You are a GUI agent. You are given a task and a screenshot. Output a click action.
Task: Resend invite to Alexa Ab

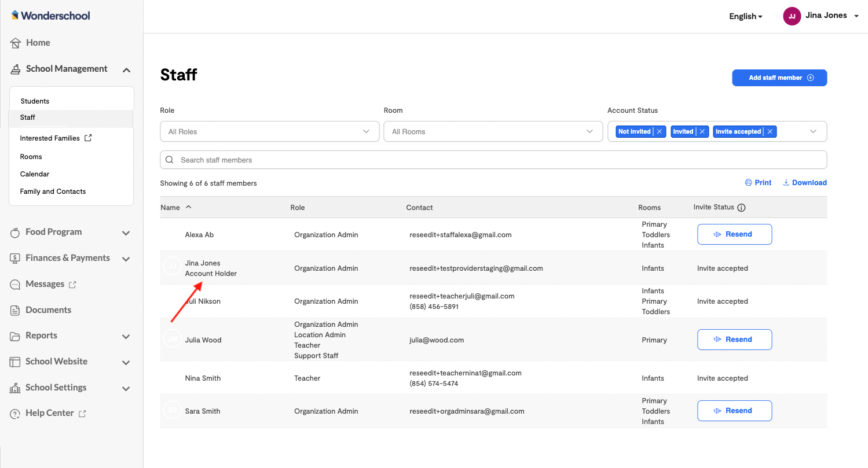click(734, 234)
